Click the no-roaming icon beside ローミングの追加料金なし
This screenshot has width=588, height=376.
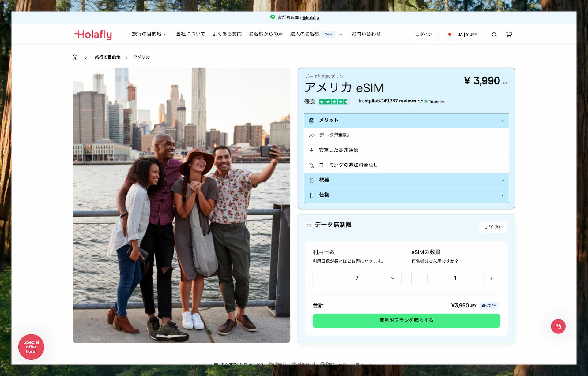(311, 166)
